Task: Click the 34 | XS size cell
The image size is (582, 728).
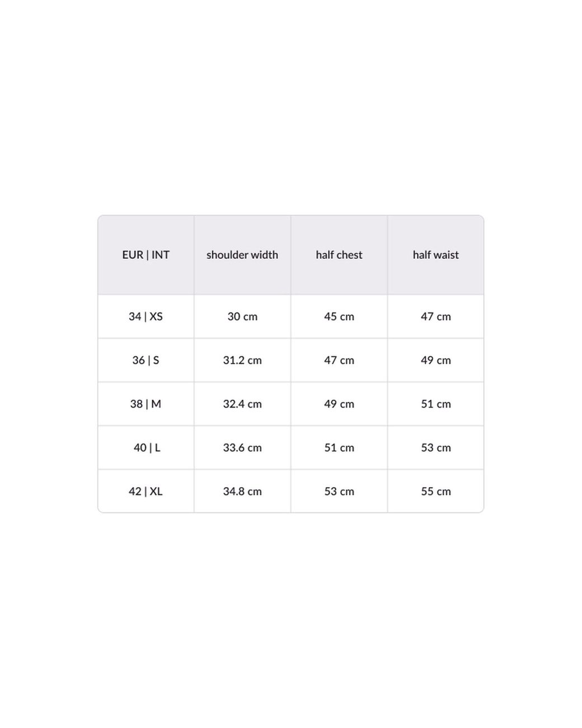Action: [145, 316]
